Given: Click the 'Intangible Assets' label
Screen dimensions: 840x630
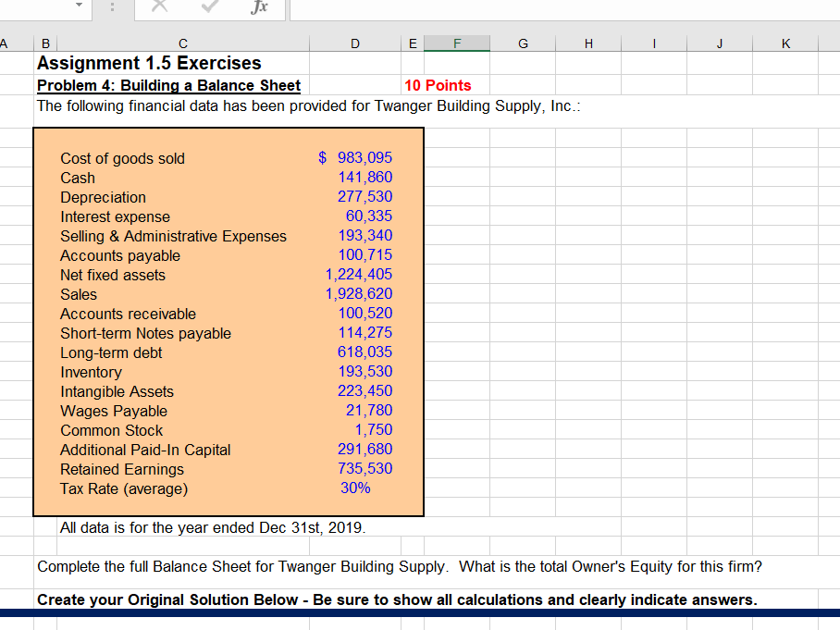Looking at the screenshot, I should tap(117, 392).
